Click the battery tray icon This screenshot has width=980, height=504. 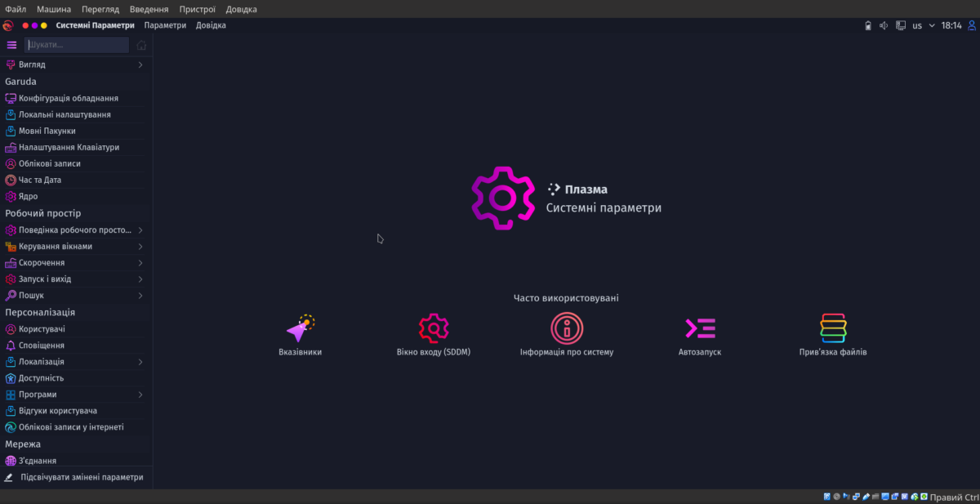[x=868, y=25]
